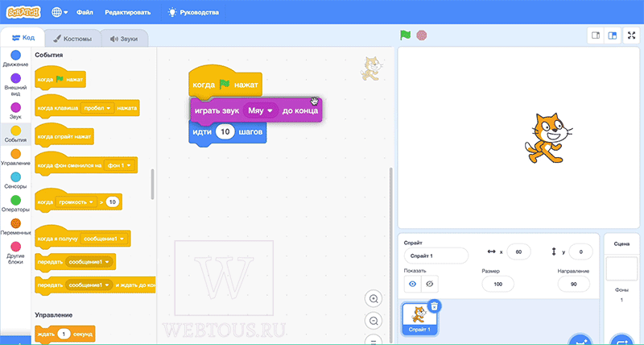The width and height of the screenshot is (644, 345).
Task: Select Сенсоры block category
Action: point(15,181)
